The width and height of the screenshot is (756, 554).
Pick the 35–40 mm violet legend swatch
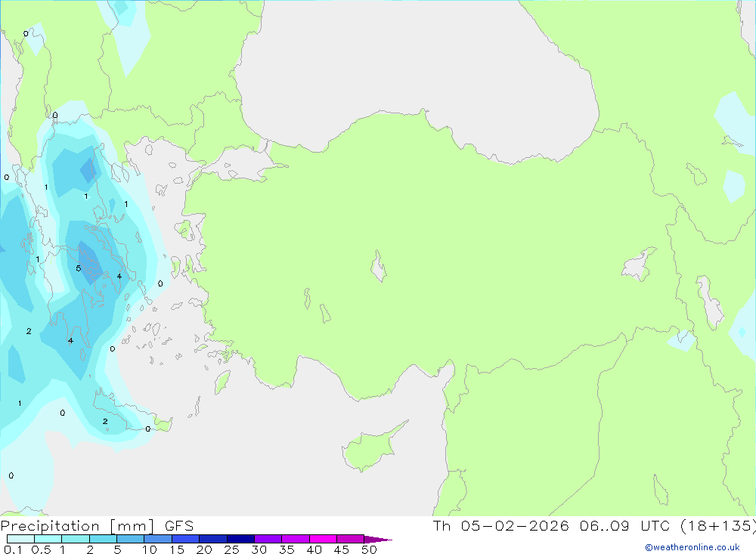[296, 539]
